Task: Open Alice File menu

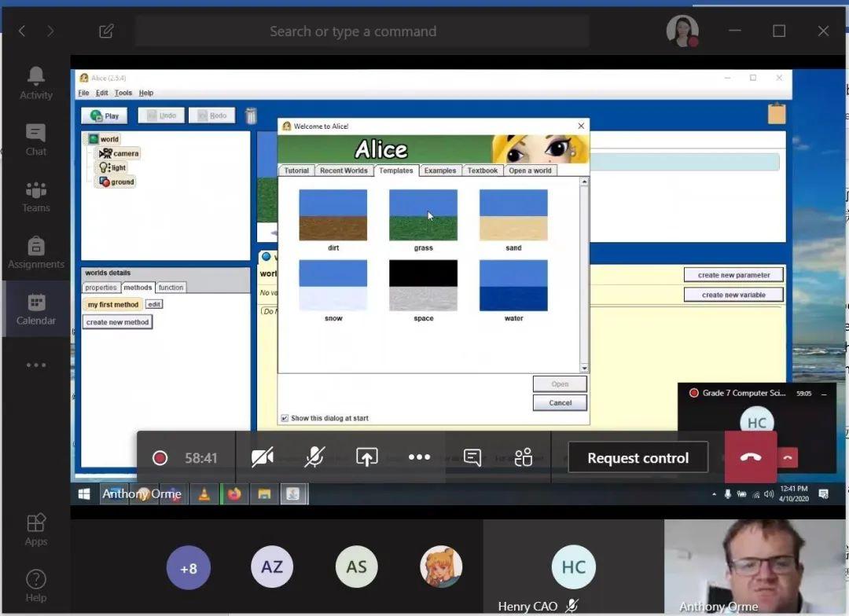Action: pyautogui.click(x=83, y=93)
